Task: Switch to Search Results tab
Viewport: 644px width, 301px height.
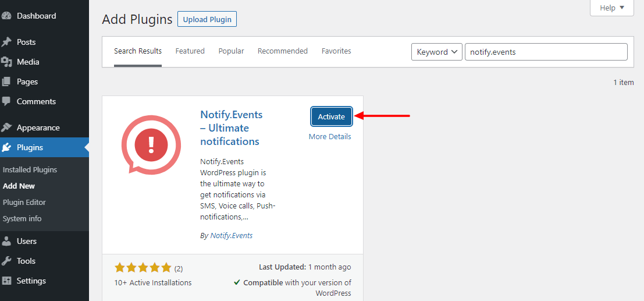Action: 138,51
